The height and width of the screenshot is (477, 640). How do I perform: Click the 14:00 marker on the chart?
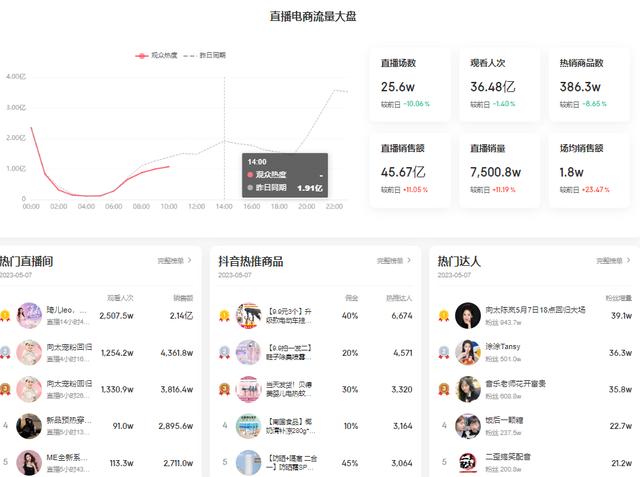224,206
